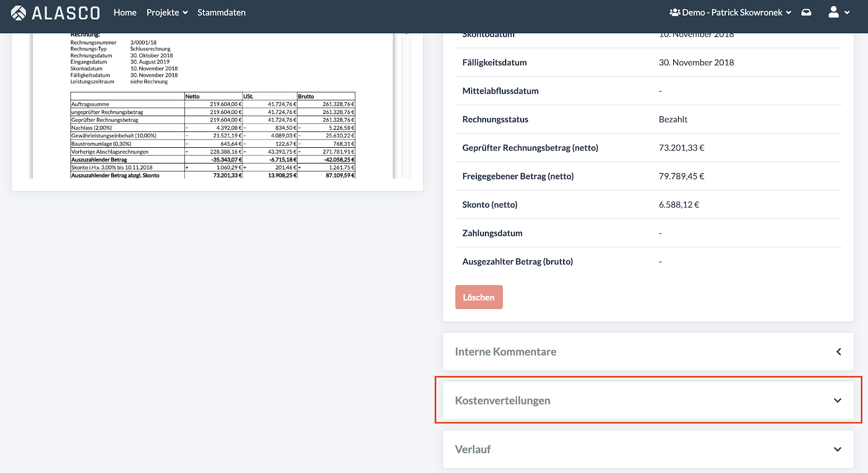The width and height of the screenshot is (868, 473).
Task: Toggle the Verlauf section chevron
Action: pos(838,449)
